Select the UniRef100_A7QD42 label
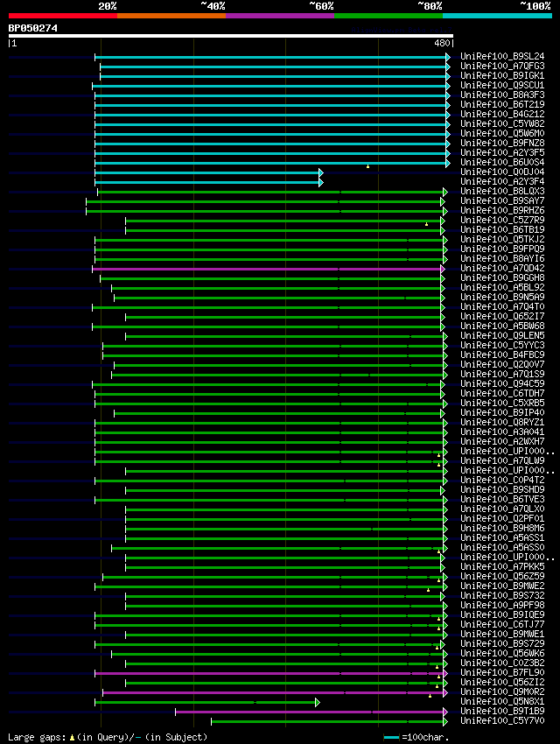The image size is (560, 744). click(502, 268)
